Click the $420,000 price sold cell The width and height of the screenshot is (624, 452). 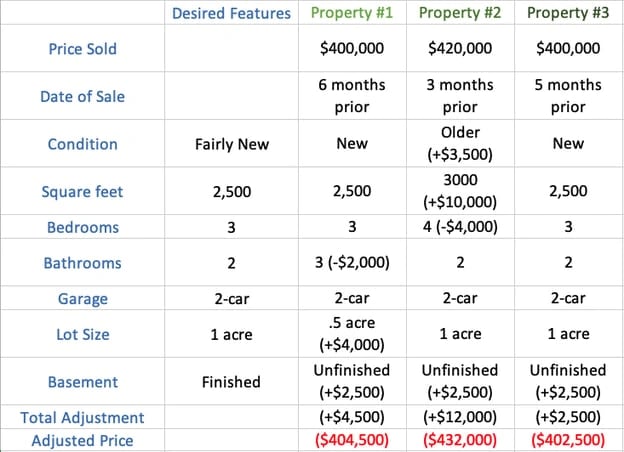[x=460, y=48]
